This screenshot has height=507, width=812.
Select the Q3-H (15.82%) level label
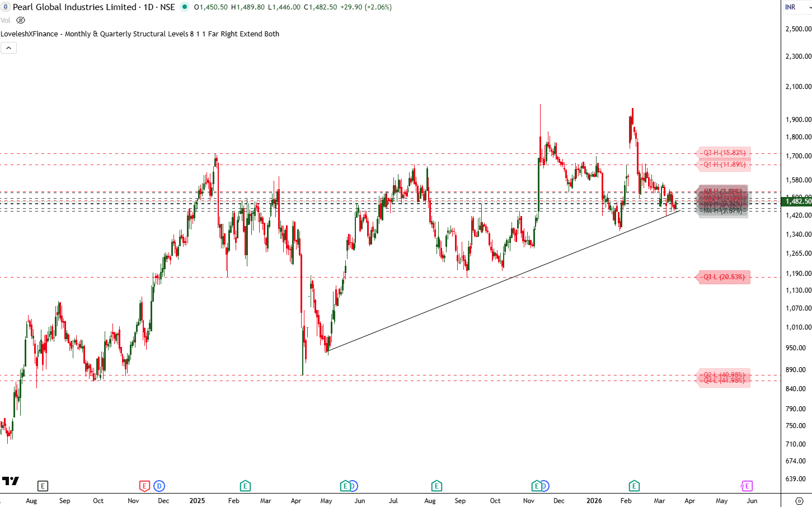[725, 153]
